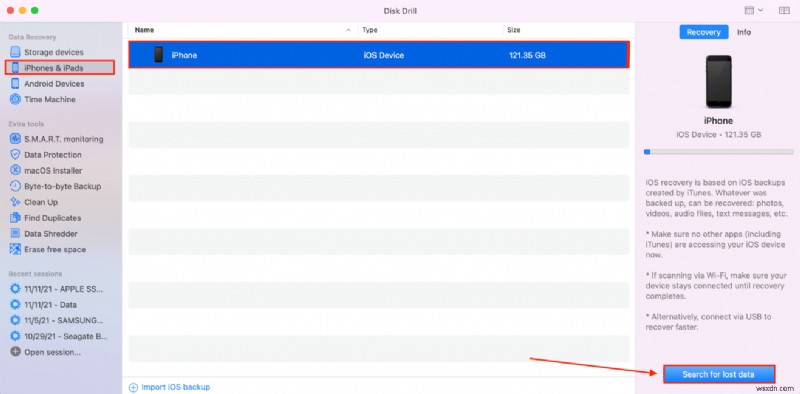The image size is (800, 394).
Task: Toggle the side panel layout icon
Action: coord(784,10)
